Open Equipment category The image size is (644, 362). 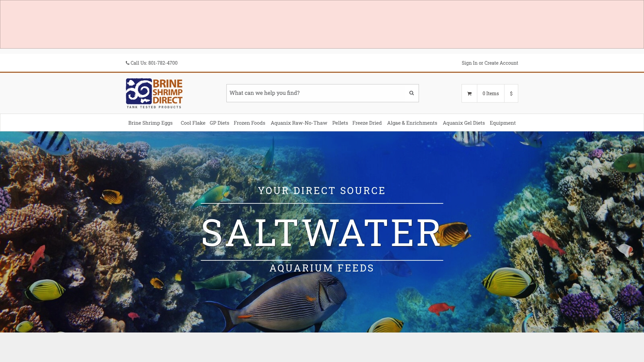point(503,123)
